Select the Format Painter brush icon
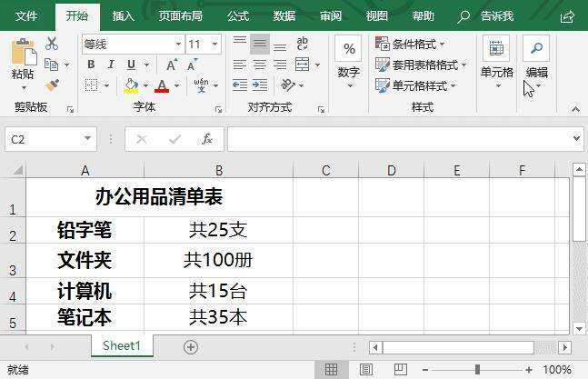588x379 pixels. tap(52, 85)
